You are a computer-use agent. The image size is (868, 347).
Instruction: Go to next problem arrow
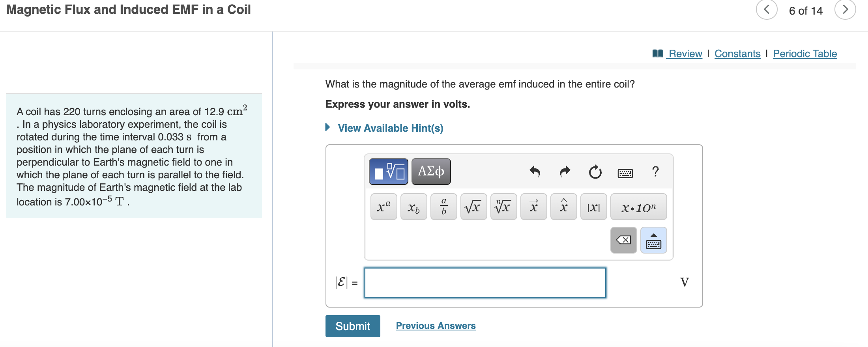[x=845, y=9]
